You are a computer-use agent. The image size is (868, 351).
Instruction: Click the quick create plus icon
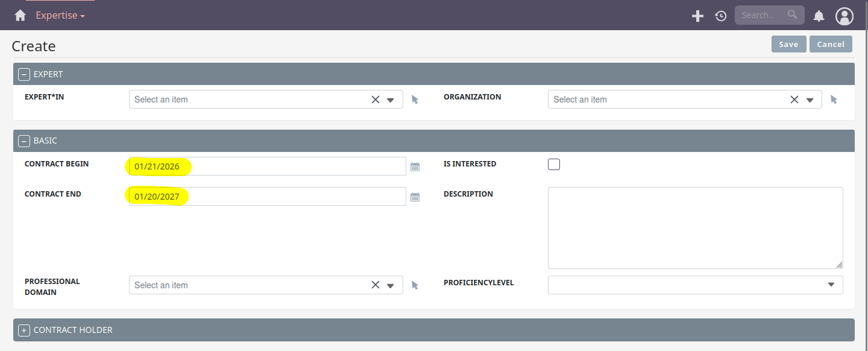pos(697,16)
